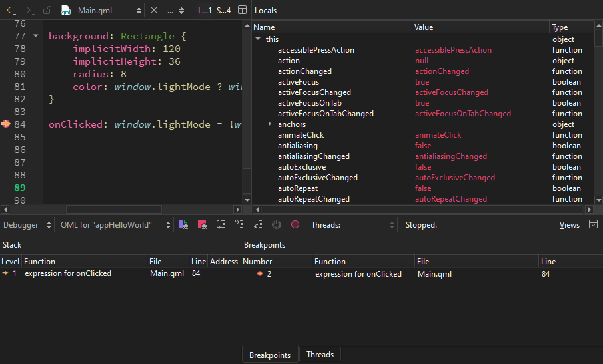Viewport: 603px width, 364px height.
Task: Click the value 'true' of activeFocusOnTab
Action: click(x=422, y=103)
